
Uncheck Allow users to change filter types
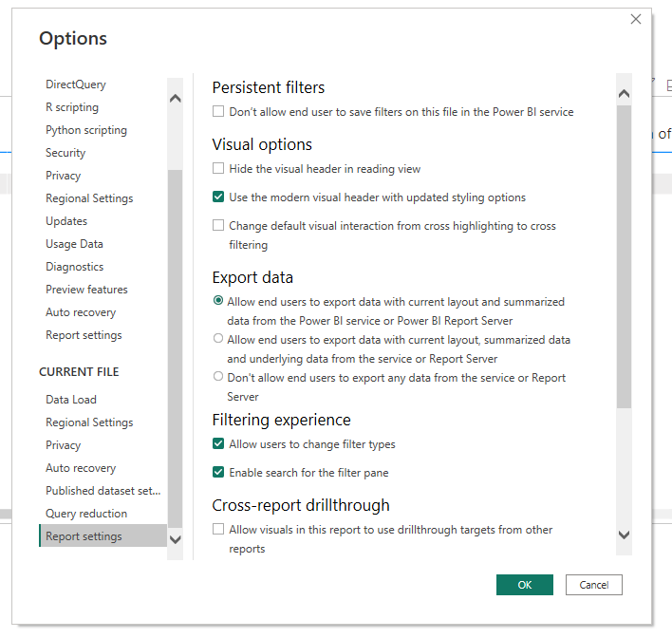(x=218, y=443)
